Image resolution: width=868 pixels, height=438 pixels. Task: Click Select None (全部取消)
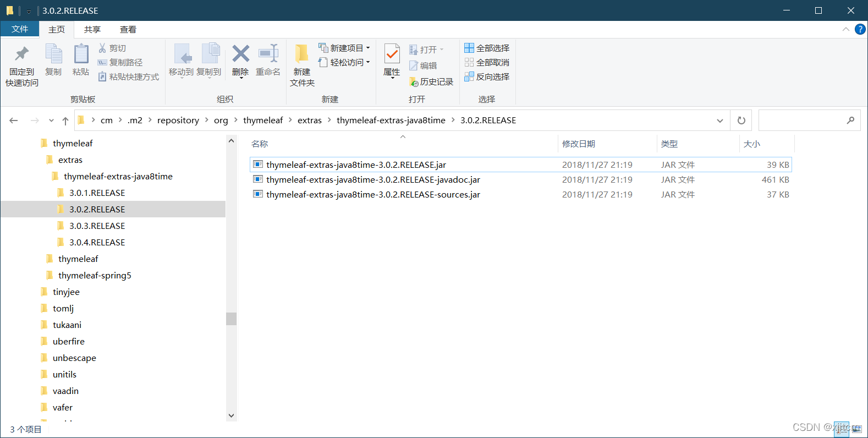(487, 62)
